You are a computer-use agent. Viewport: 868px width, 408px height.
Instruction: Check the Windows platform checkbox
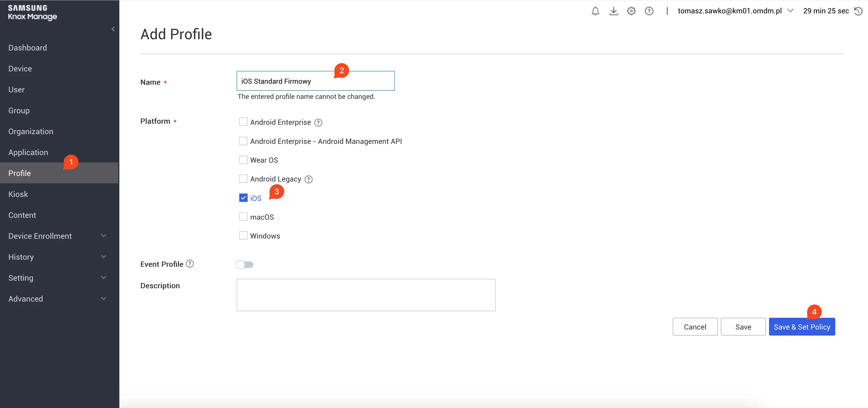click(243, 235)
